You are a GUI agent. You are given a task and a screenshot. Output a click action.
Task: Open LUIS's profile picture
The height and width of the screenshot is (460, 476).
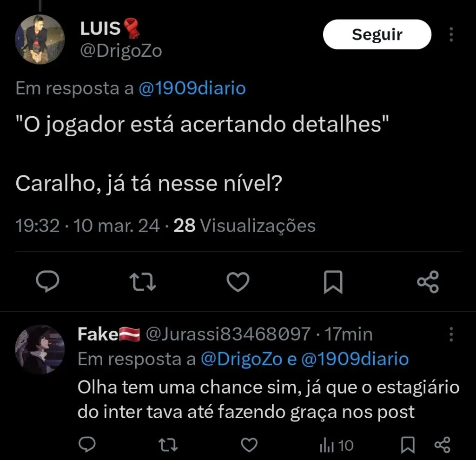40,39
